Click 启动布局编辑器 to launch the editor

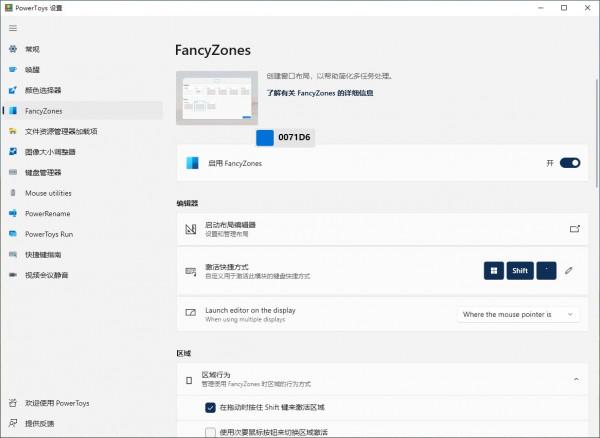coord(382,229)
